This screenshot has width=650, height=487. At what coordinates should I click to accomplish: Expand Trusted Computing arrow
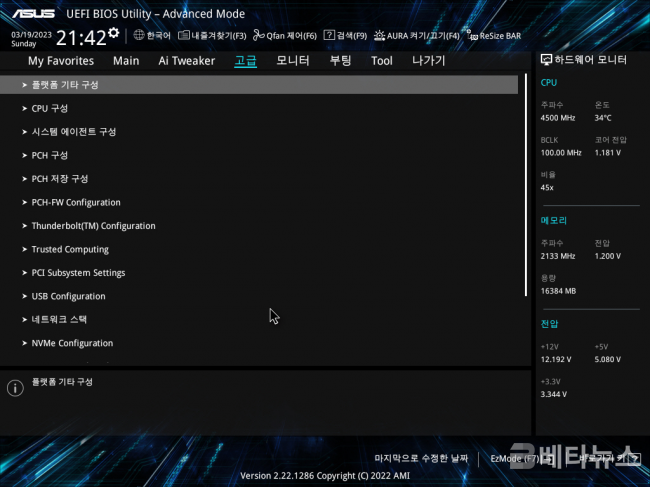click(24, 250)
